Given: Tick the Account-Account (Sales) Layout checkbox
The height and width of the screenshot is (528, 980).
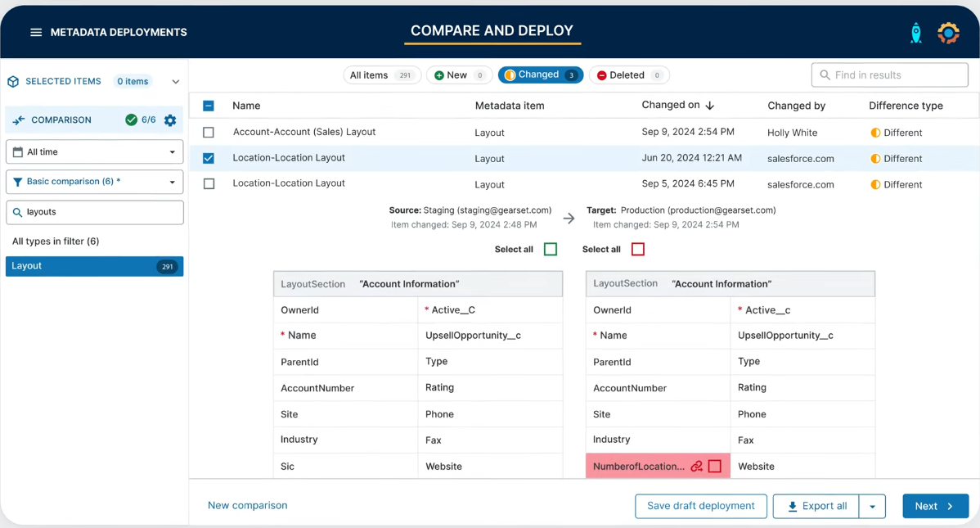Looking at the screenshot, I should pos(209,133).
